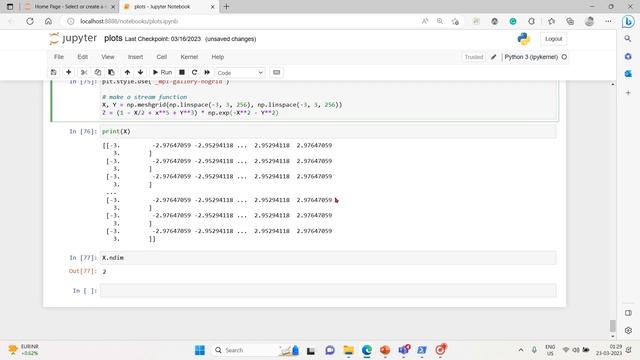Go to browser home page
Image resolution: width=640 pixels, height=360 pixels.
pyautogui.click(x=48, y=21)
